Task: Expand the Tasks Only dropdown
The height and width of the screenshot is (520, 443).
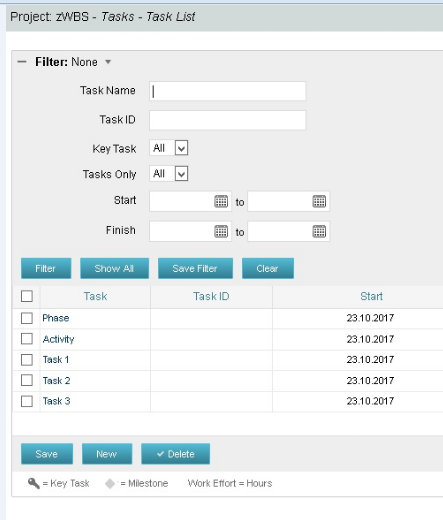Action: (x=181, y=174)
